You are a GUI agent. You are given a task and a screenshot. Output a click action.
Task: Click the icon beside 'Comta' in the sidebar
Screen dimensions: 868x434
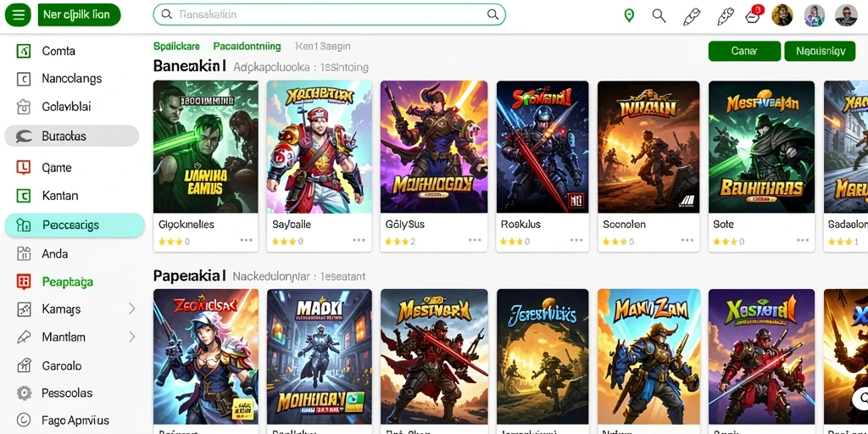point(23,52)
